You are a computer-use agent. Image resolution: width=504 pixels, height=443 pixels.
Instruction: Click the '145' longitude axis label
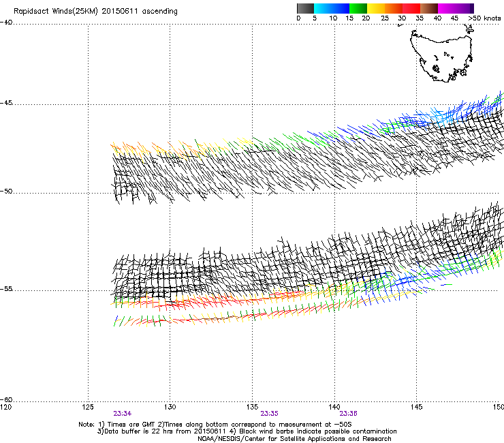(417, 407)
